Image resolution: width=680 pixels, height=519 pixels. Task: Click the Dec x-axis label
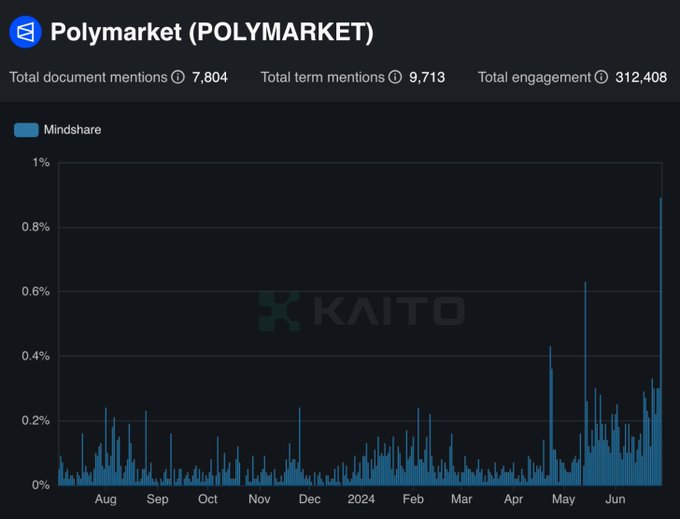[x=310, y=499]
